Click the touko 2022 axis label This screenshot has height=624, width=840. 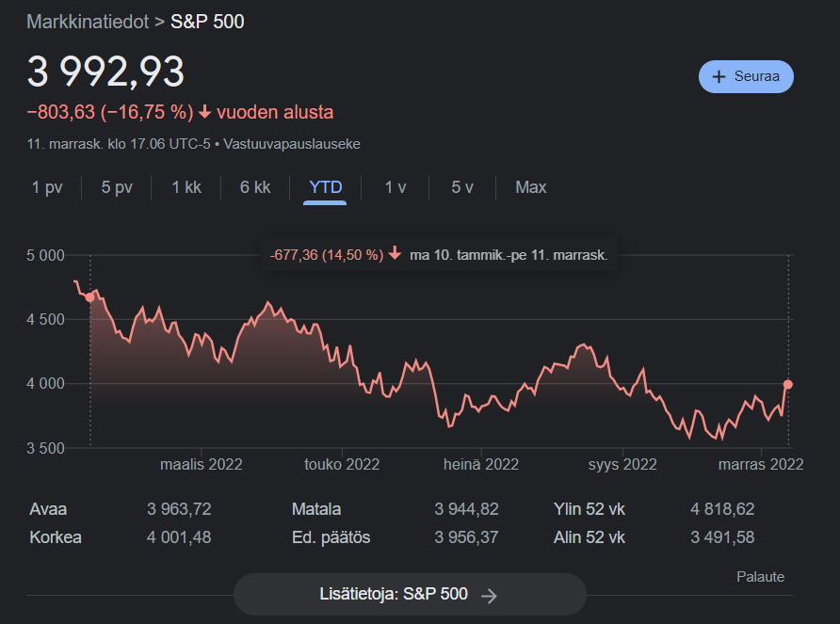[342, 464]
